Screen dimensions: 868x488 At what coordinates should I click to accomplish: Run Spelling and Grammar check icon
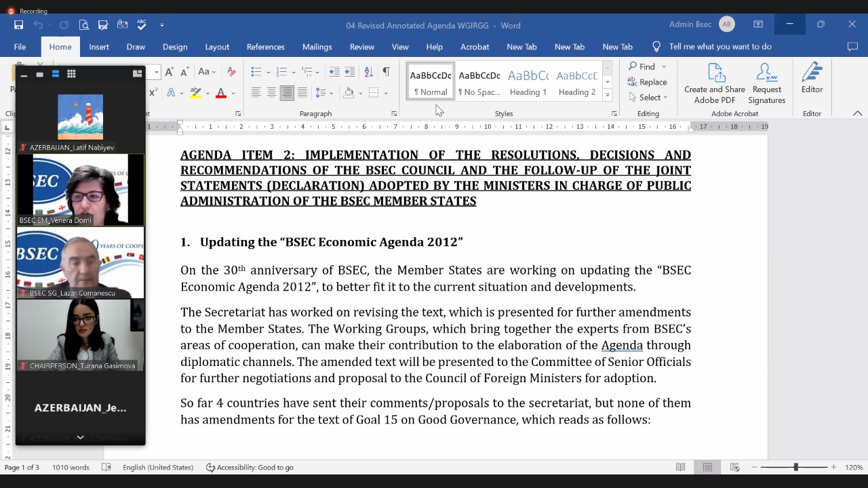(x=142, y=25)
